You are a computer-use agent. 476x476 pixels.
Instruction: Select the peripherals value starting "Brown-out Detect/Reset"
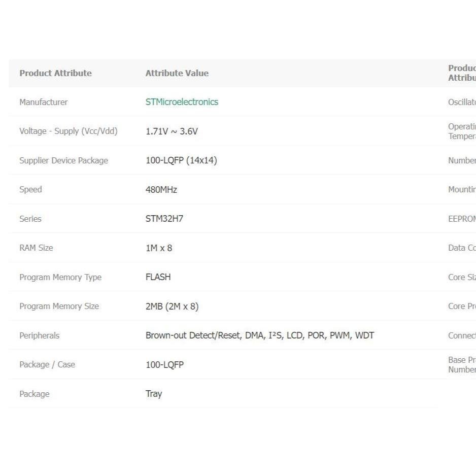[260, 335]
